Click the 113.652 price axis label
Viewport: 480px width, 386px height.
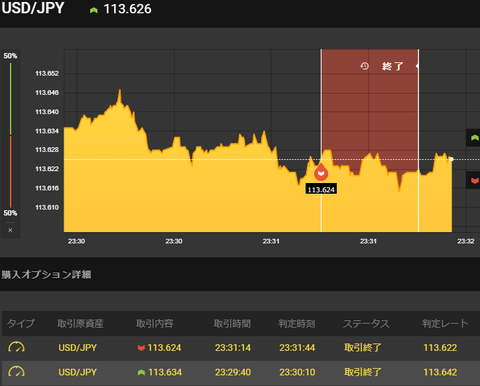tap(47, 73)
